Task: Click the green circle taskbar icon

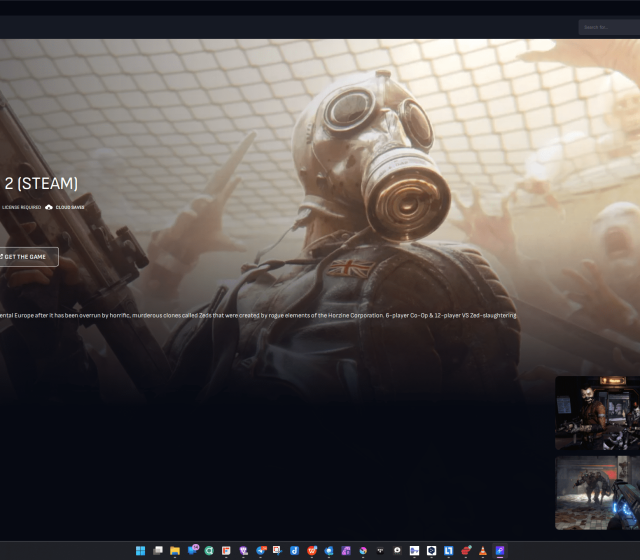Action: pos(209,550)
